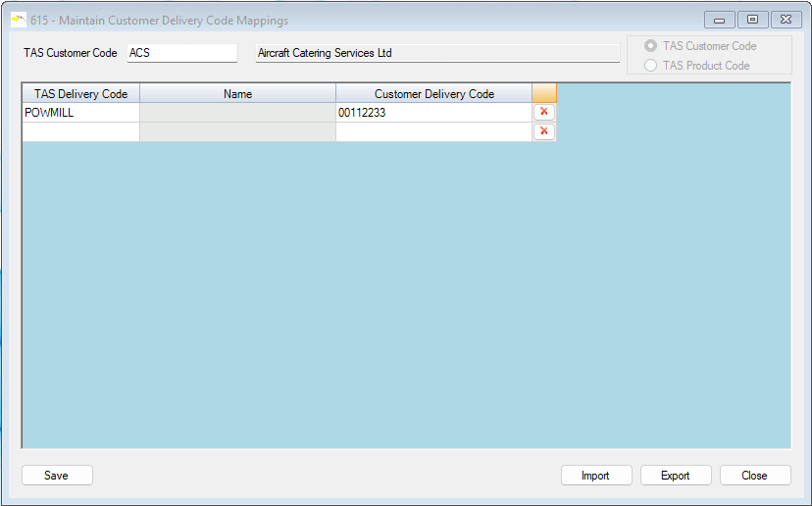Delete the POWMILL mapping row

tap(543, 112)
